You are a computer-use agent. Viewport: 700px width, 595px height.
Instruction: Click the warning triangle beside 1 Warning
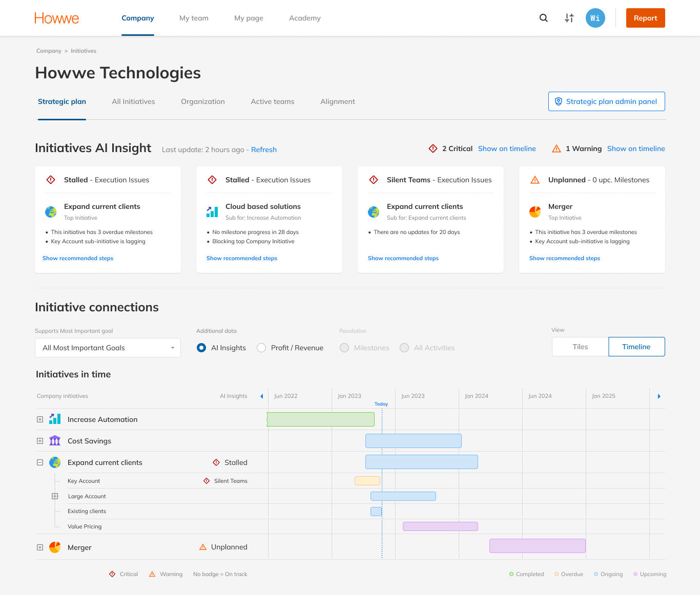click(x=557, y=148)
